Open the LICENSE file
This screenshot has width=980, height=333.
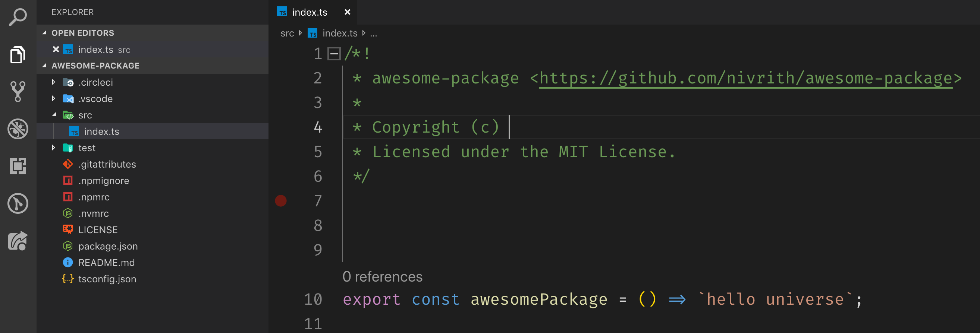[x=153, y=229]
